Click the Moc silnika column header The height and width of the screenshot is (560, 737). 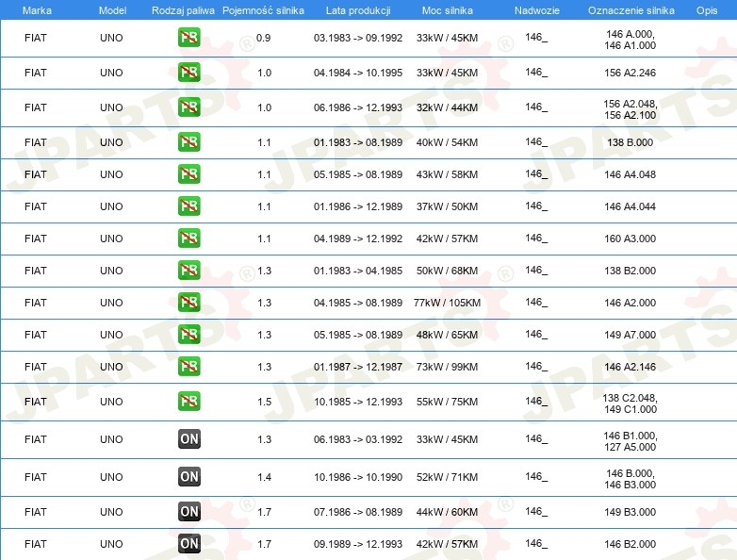pos(448,10)
